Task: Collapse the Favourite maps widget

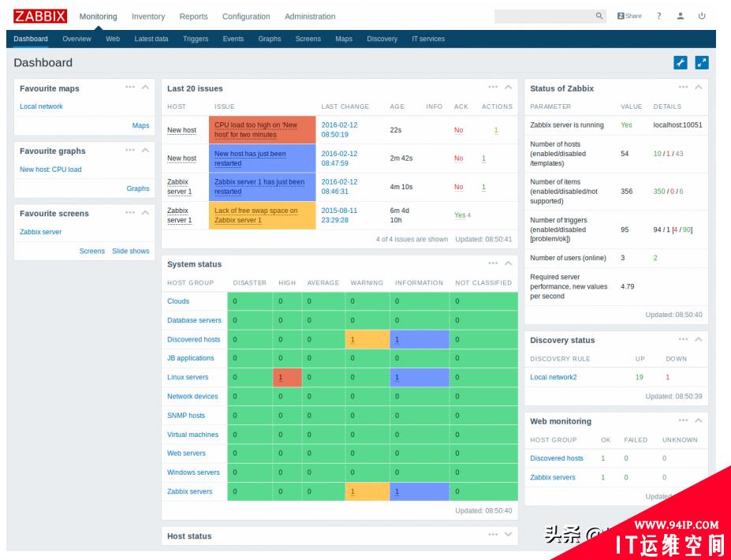Action: tap(145, 88)
